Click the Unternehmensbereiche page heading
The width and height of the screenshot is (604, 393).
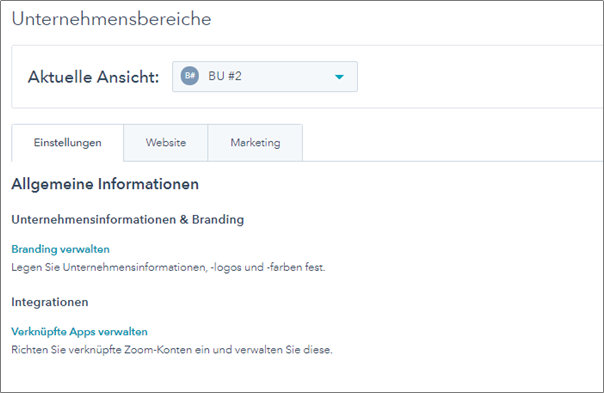coord(111,19)
